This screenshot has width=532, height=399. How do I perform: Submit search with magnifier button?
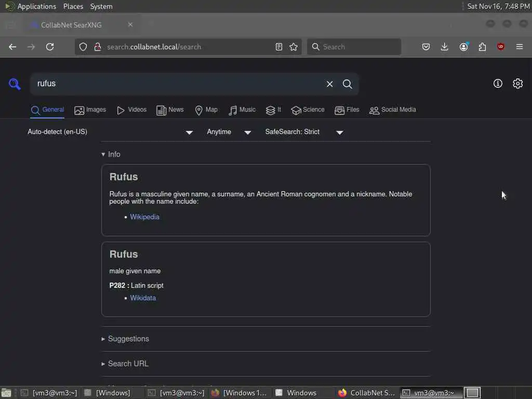[x=347, y=84]
